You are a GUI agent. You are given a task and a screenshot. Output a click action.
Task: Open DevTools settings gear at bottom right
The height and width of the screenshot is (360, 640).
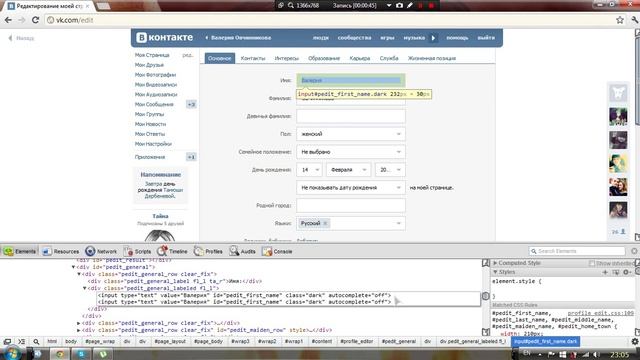point(635,342)
